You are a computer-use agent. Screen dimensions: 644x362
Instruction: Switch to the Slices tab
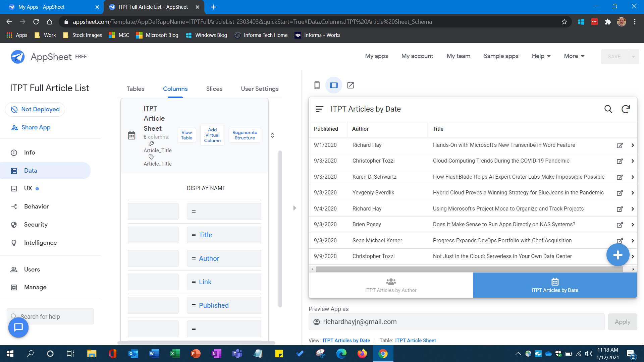coord(214,88)
